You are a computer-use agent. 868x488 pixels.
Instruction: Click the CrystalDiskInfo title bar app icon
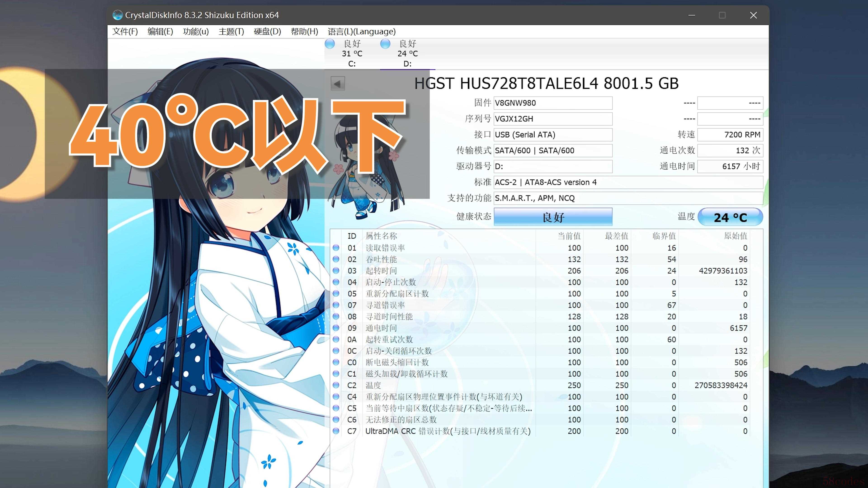coord(117,15)
